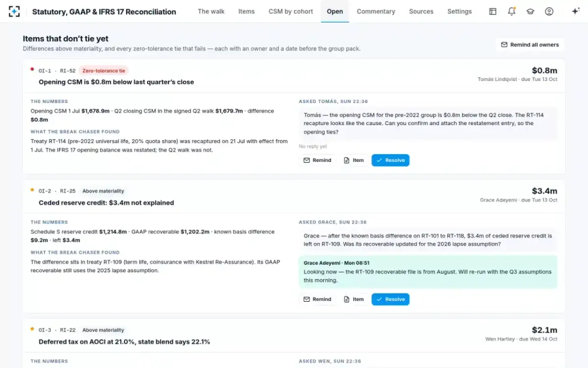Open the Sources tab
The image size is (588, 368).
(421, 11)
